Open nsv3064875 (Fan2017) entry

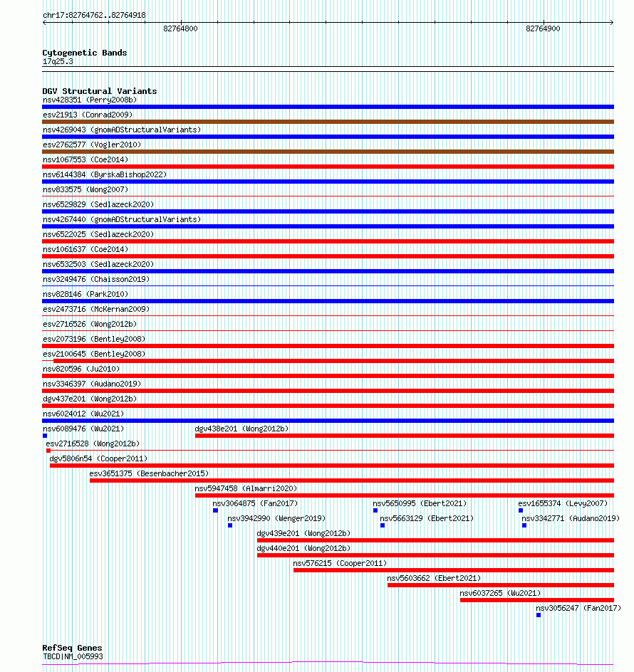(255, 503)
